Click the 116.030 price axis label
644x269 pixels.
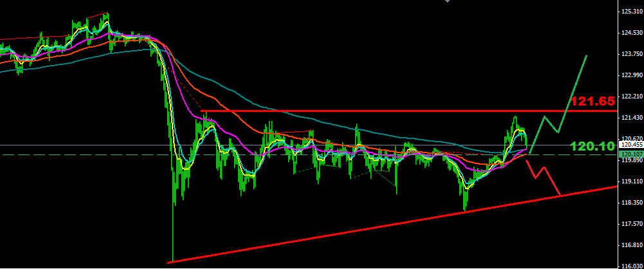[632, 266]
